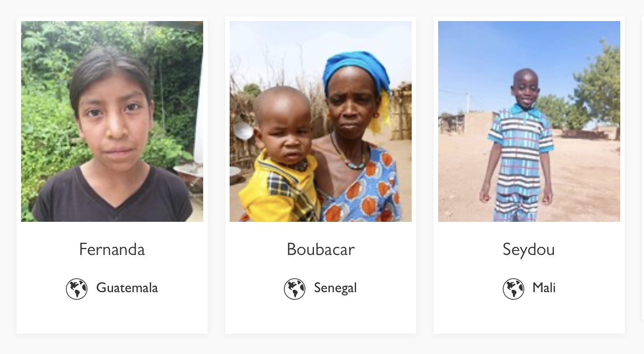The height and width of the screenshot is (354, 644).
Task: Click blank space below Mali in Seydou's card
Action: pyautogui.click(x=529, y=316)
